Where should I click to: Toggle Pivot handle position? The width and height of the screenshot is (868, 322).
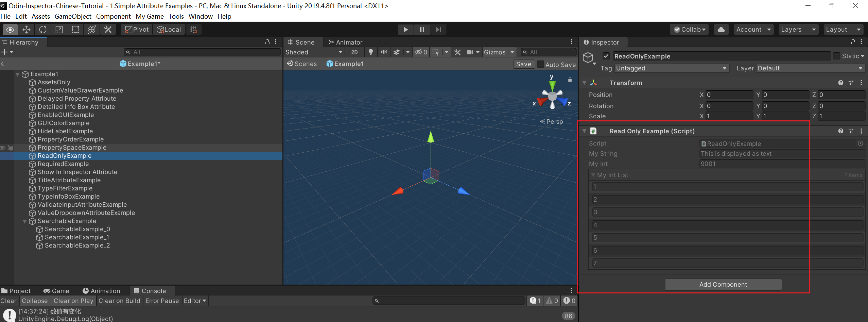(x=137, y=30)
